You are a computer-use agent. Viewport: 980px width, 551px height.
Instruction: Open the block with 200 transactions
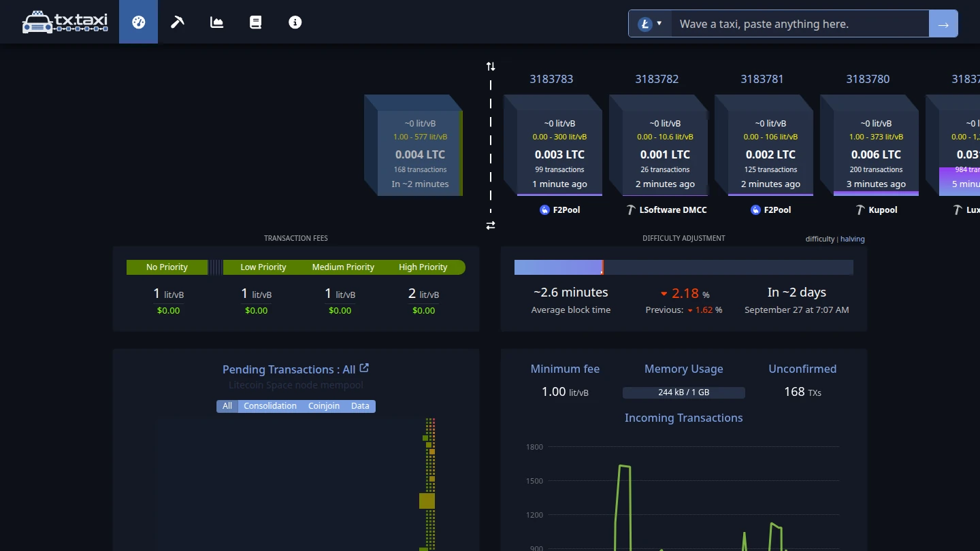(869, 145)
